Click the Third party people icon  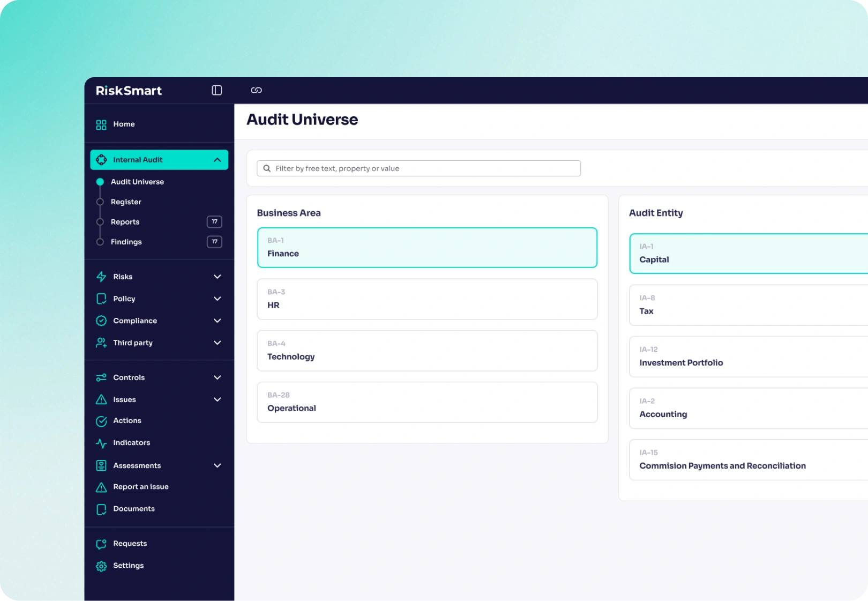(x=101, y=343)
